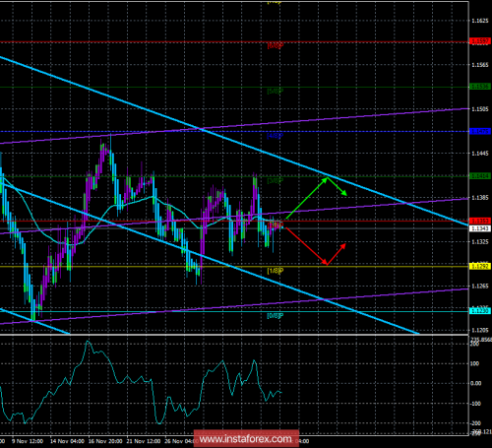Click the indicator scale value -200
This screenshot has height=448, width=492.
point(475,423)
